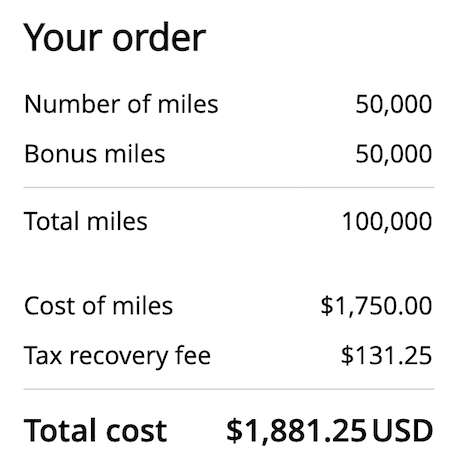Click the $1,750.00 cost amount
This screenshot has height=463, width=450.
tap(376, 306)
